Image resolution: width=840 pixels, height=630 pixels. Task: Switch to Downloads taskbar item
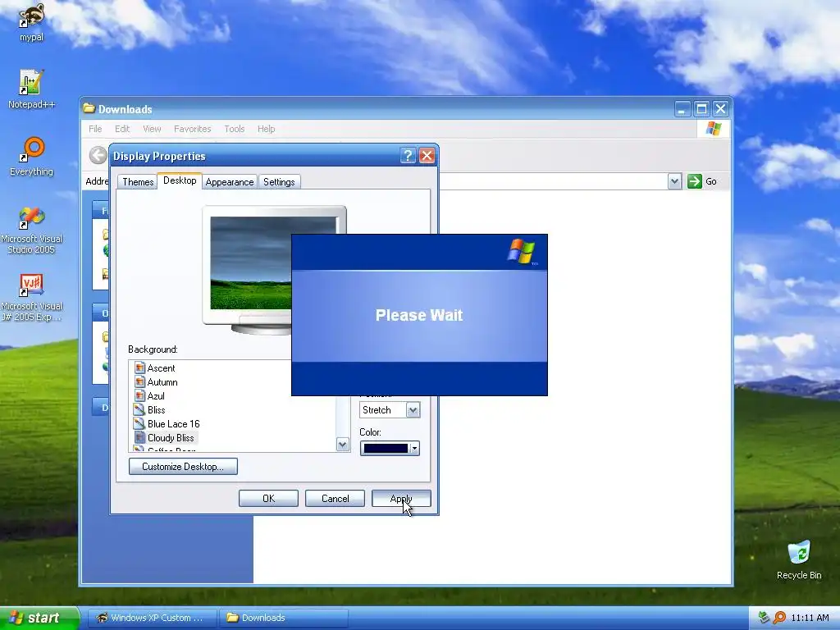click(x=284, y=618)
